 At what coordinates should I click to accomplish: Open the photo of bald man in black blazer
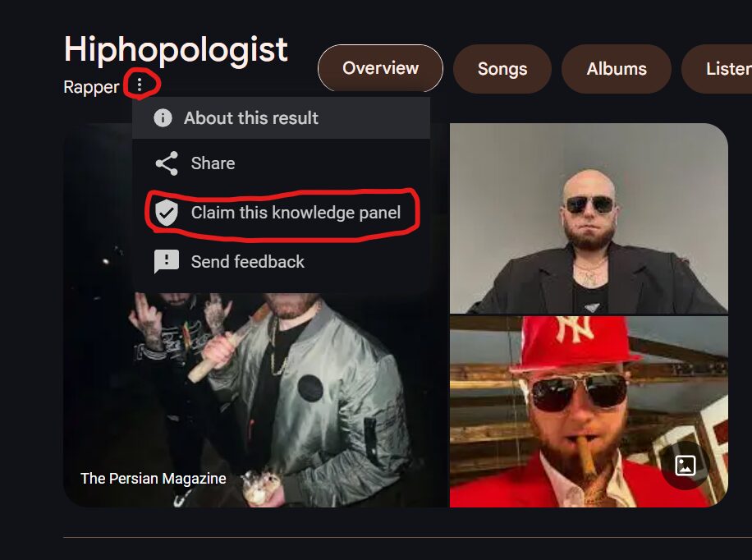pos(589,218)
